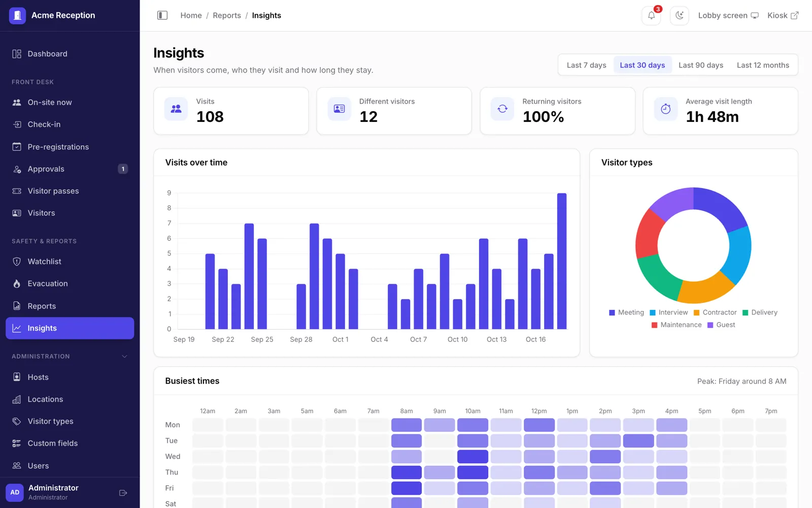The width and height of the screenshot is (812, 508).
Task: Open Visitor types in the sidebar
Action: click(x=70, y=421)
